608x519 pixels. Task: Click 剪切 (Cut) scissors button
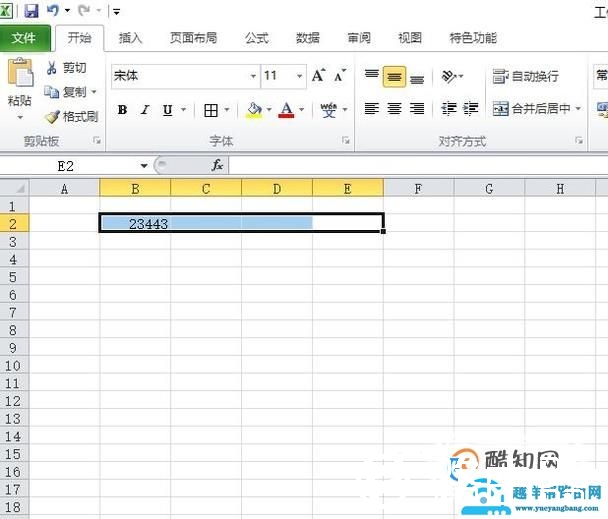67,68
